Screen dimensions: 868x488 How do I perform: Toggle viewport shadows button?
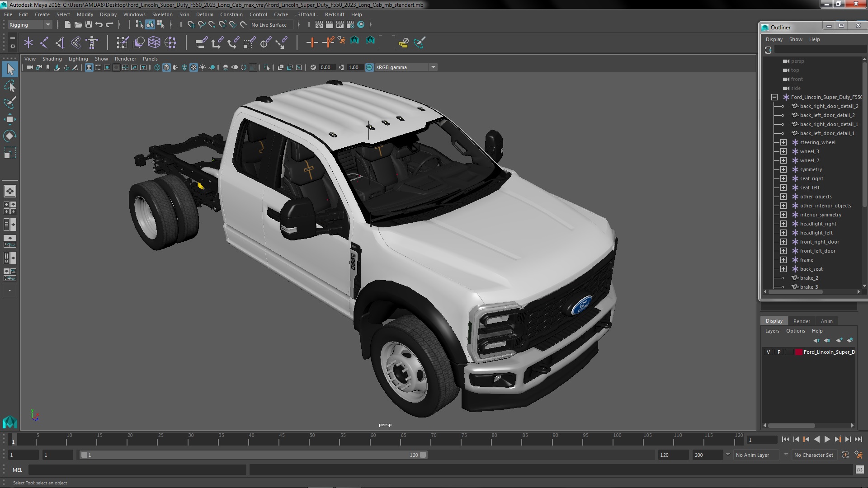pos(212,67)
